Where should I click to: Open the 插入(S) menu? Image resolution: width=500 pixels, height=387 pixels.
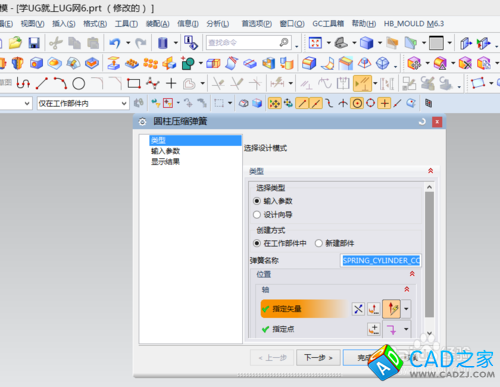click(x=64, y=24)
